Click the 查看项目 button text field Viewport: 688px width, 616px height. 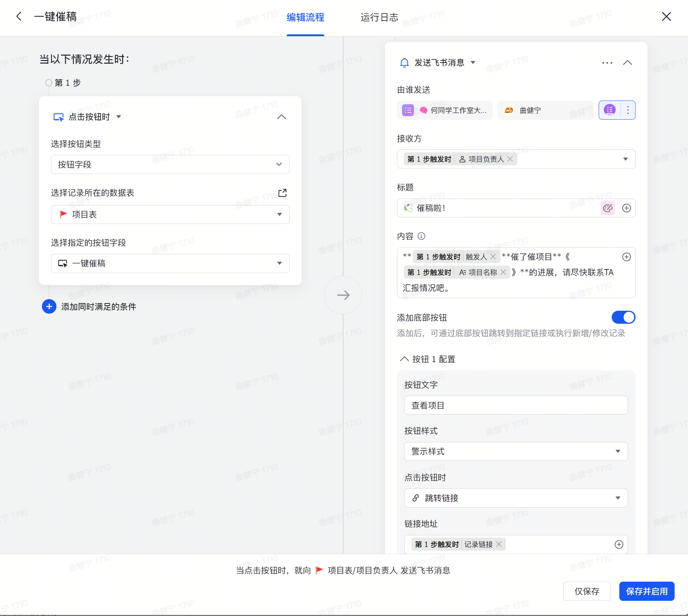516,405
